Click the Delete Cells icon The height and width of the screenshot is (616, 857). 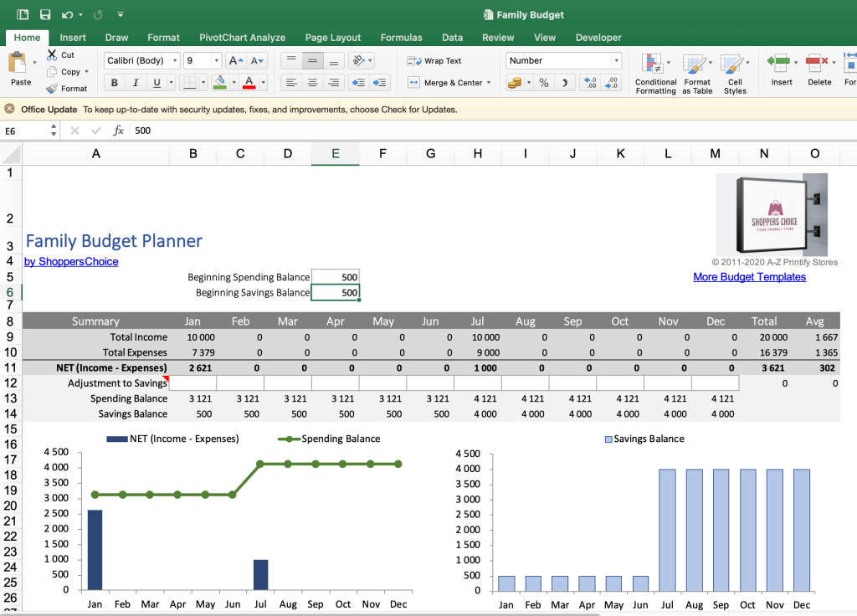click(x=816, y=67)
